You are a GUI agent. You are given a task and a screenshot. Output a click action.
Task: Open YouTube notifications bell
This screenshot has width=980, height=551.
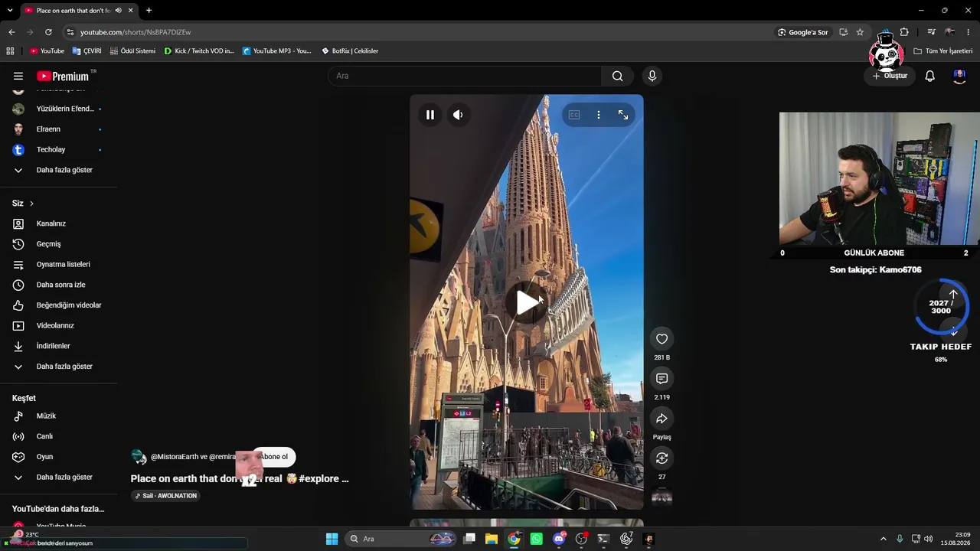[x=930, y=76]
